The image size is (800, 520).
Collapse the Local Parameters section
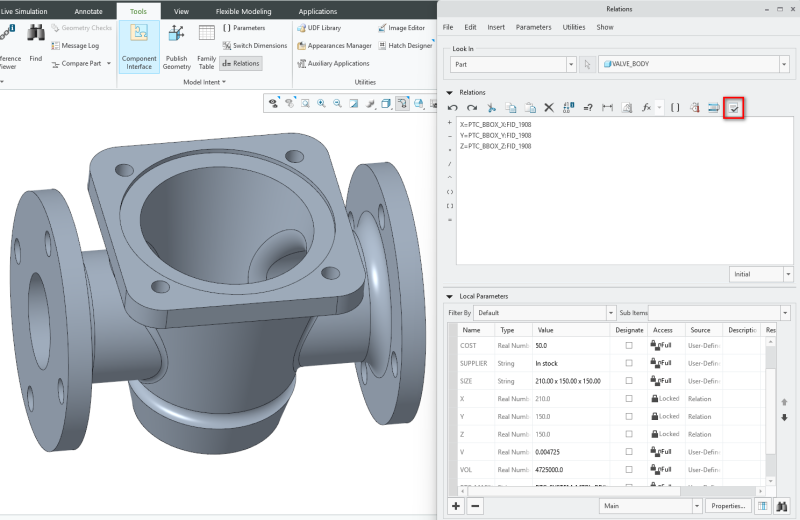pos(450,297)
